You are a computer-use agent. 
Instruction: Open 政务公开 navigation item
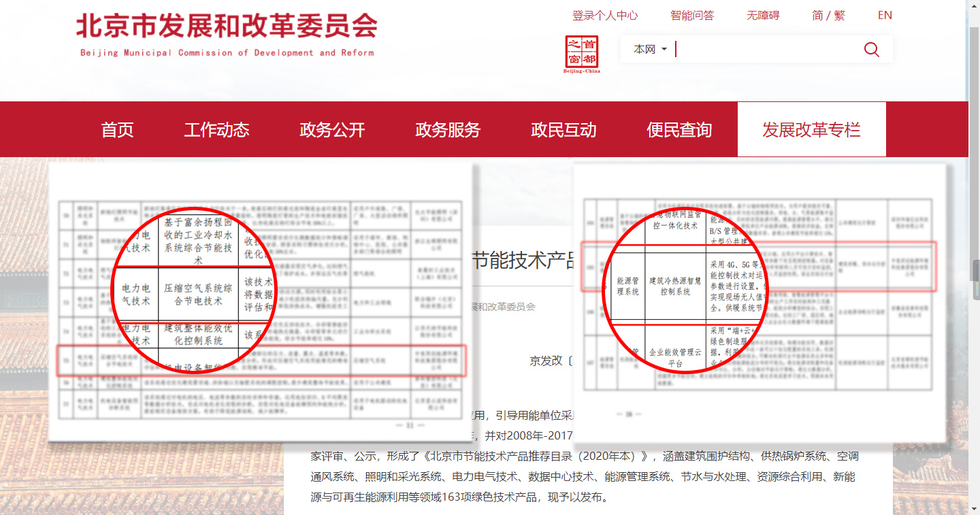(x=332, y=130)
